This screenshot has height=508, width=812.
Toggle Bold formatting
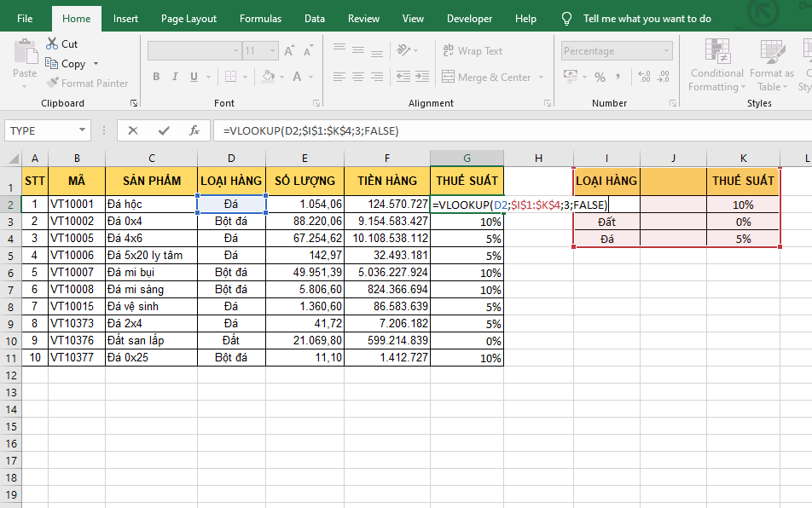156,77
